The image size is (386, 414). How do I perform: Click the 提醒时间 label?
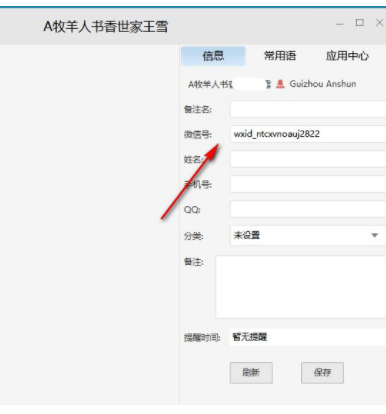click(x=202, y=337)
